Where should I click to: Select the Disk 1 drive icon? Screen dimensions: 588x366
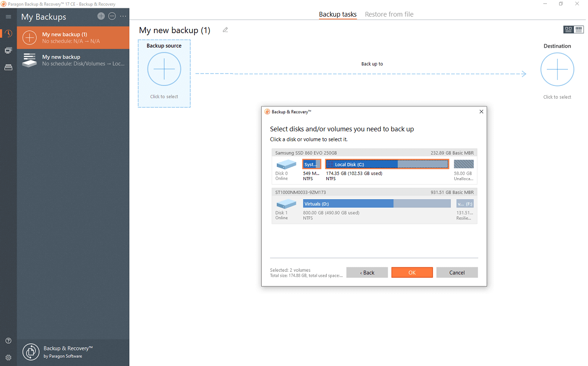tap(286, 204)
